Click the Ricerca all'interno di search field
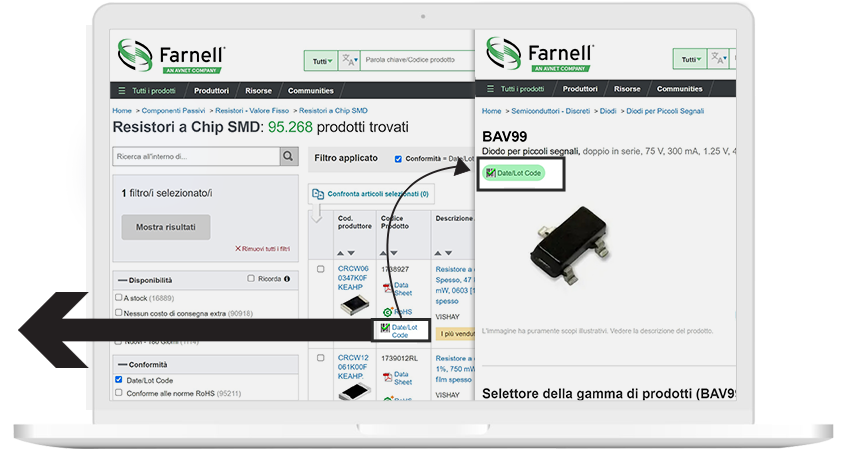 (x=196, y=156)
